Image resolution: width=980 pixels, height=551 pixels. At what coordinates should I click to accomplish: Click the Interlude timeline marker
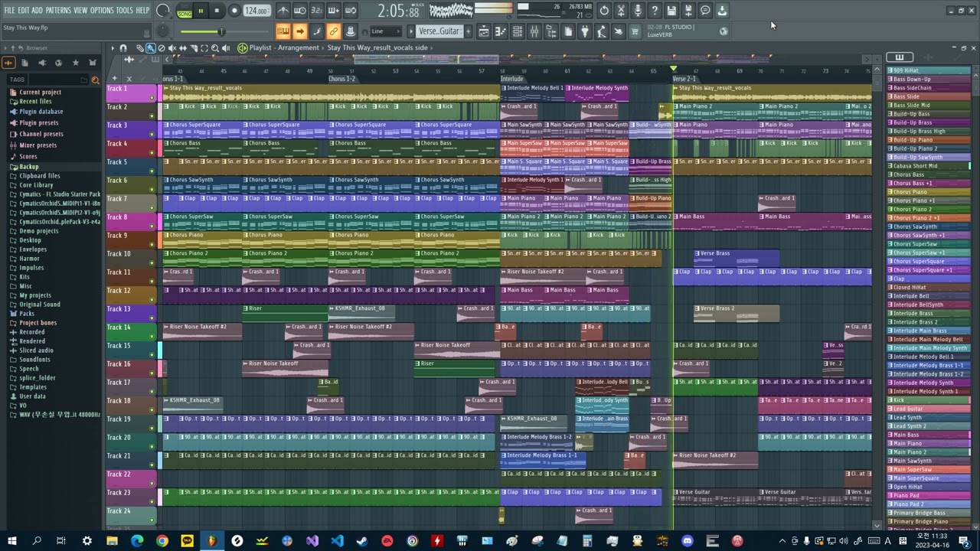tap(512, 79)
